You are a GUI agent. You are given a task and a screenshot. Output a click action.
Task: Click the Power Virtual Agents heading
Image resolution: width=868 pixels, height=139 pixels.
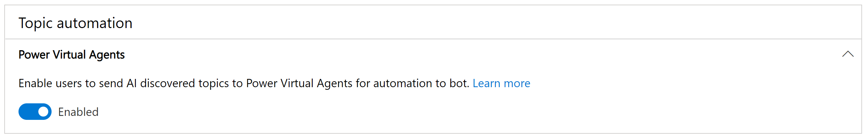pos(71,54)
